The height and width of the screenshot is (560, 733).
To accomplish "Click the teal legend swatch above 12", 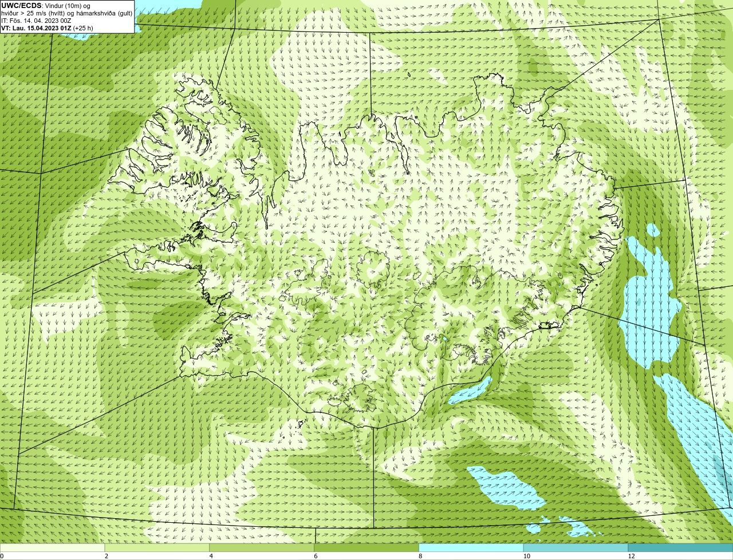I will (x=680, y=547).
